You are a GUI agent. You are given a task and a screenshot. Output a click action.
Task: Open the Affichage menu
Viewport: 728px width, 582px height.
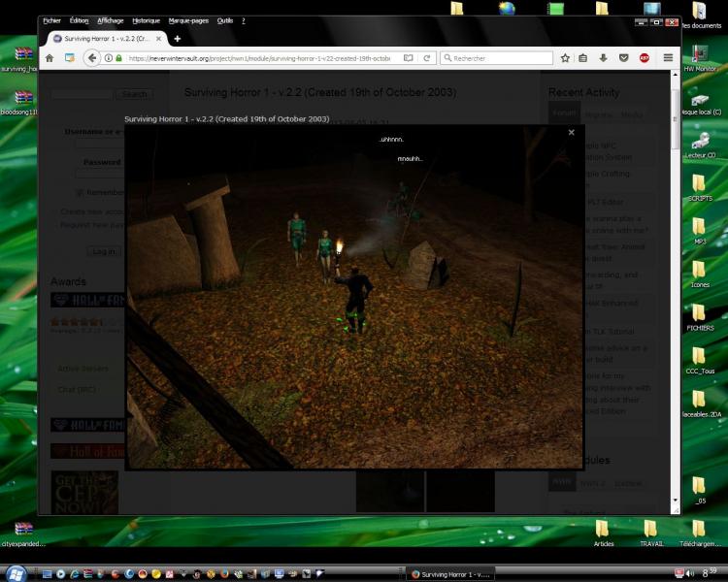pos(111,20)
